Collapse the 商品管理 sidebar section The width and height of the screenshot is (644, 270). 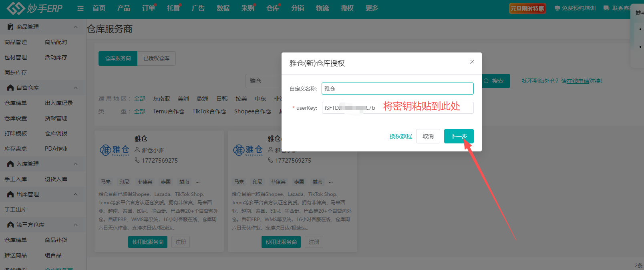tap(75, 27)
